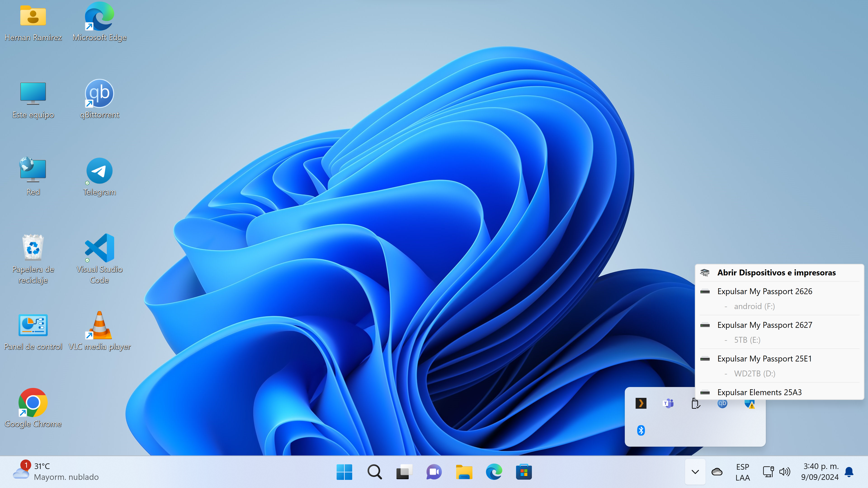Select the Telegram desktop shortcut
Image resolution: width=868 pixels, height=488 pixels.
(99, 177)
